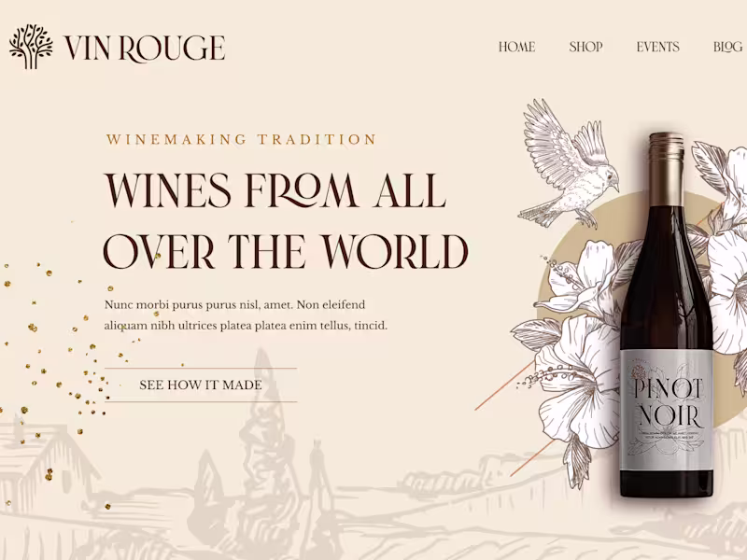Click the OVER THE WORLD headline line

pos(286,251)
